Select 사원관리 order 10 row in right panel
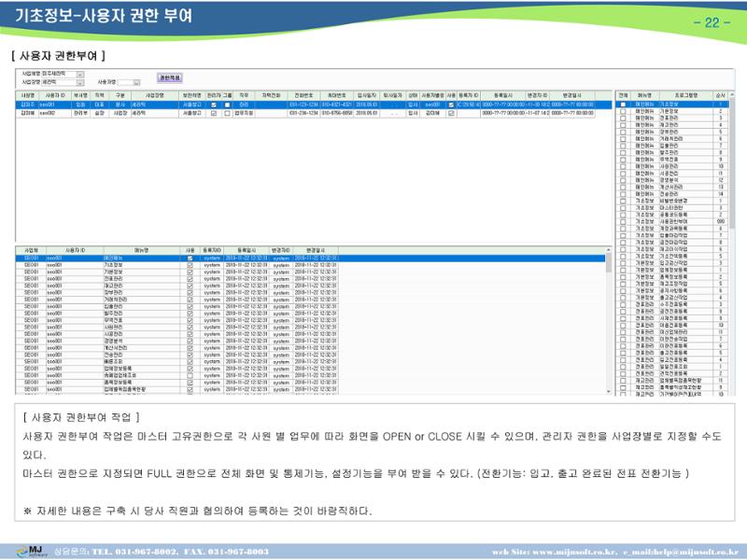This screenshot has height=560, width=747. click(671, 166)
